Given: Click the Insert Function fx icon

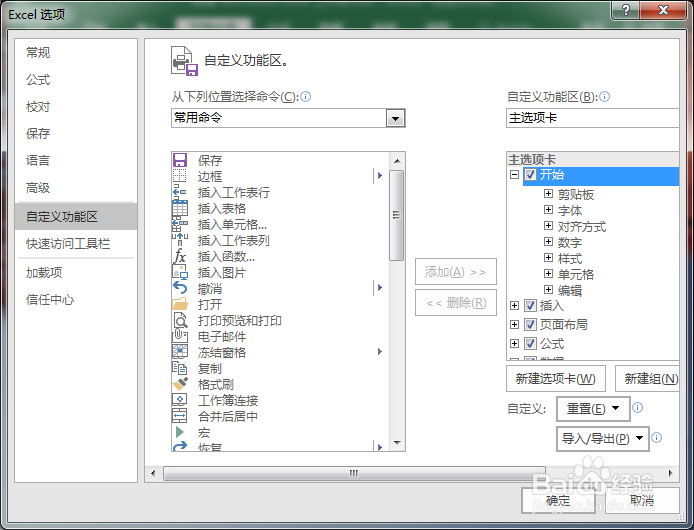Looking at the screenshot, I should (x=180, y=256).
